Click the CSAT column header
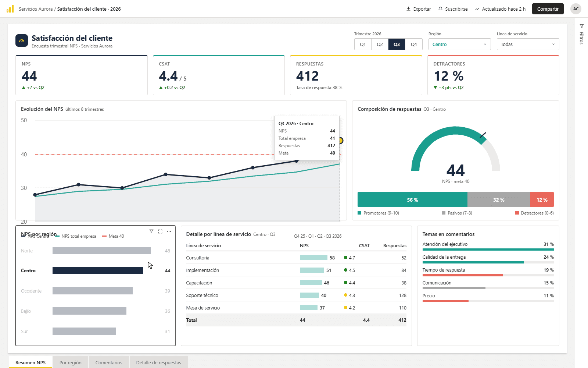The width and height of the screenshot is (588, 368). coord(364,245)
